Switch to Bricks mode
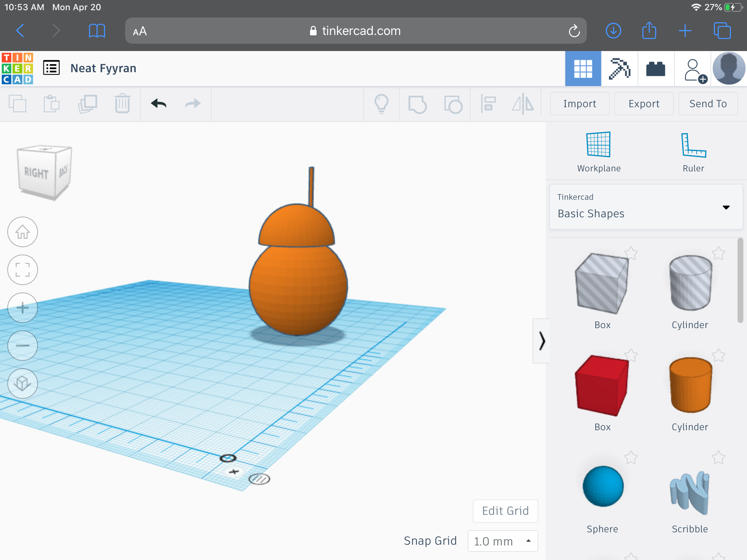This screenshot has width=747, height=560. [655, 69]
